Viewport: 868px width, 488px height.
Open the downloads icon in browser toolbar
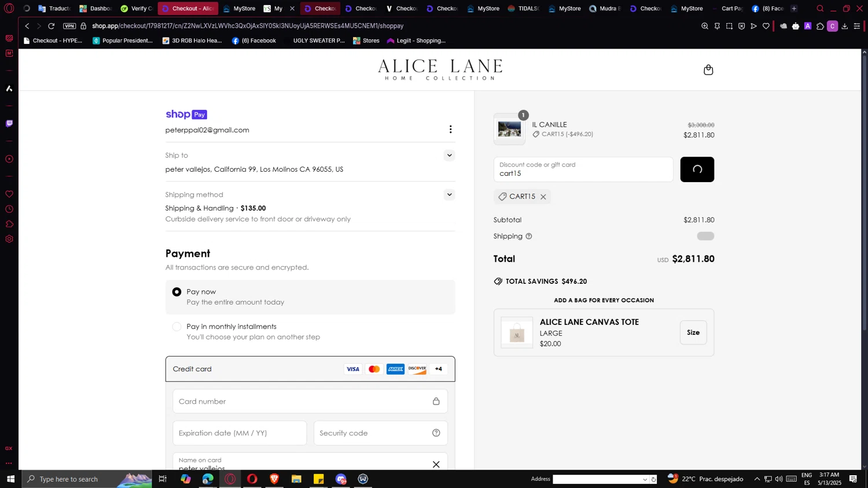click(845, 26)
